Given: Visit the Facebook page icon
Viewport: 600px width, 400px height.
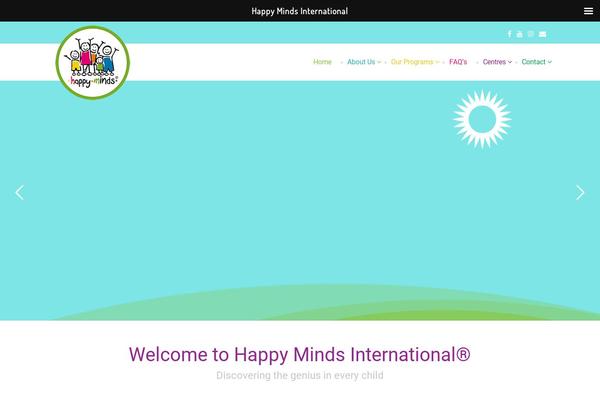Looking at the screenshot, I should tap(509, 34).
